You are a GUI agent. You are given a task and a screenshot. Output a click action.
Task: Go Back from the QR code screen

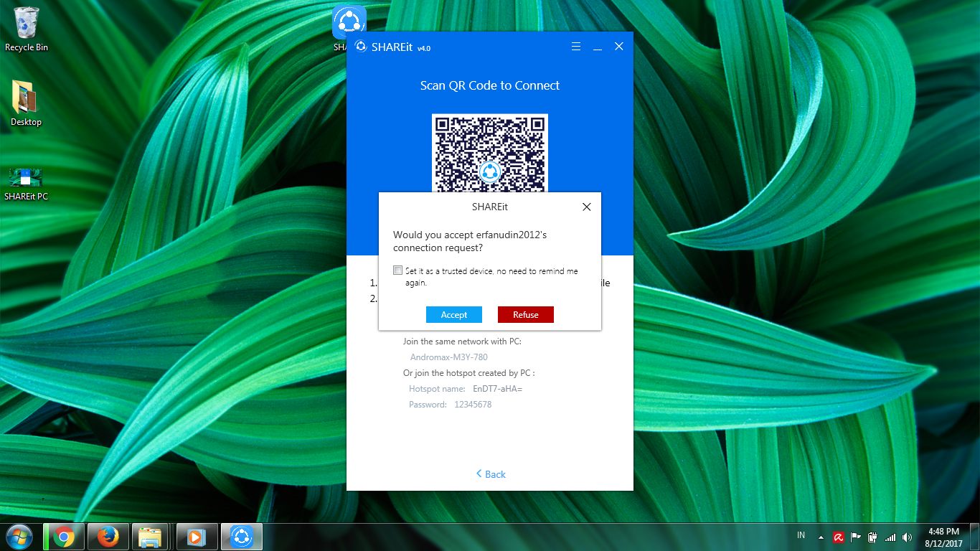490,474
